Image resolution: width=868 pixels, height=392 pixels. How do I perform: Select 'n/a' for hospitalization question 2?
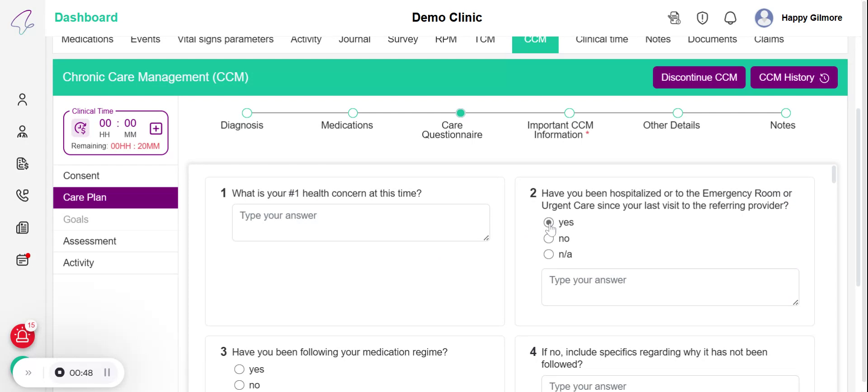tap(548, 255)
